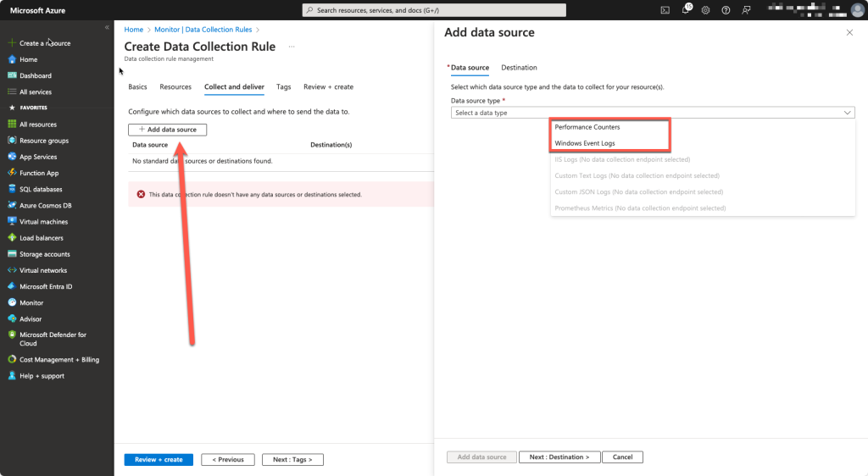
Task: Click Help + support icon
Action: tap(12, 375)
